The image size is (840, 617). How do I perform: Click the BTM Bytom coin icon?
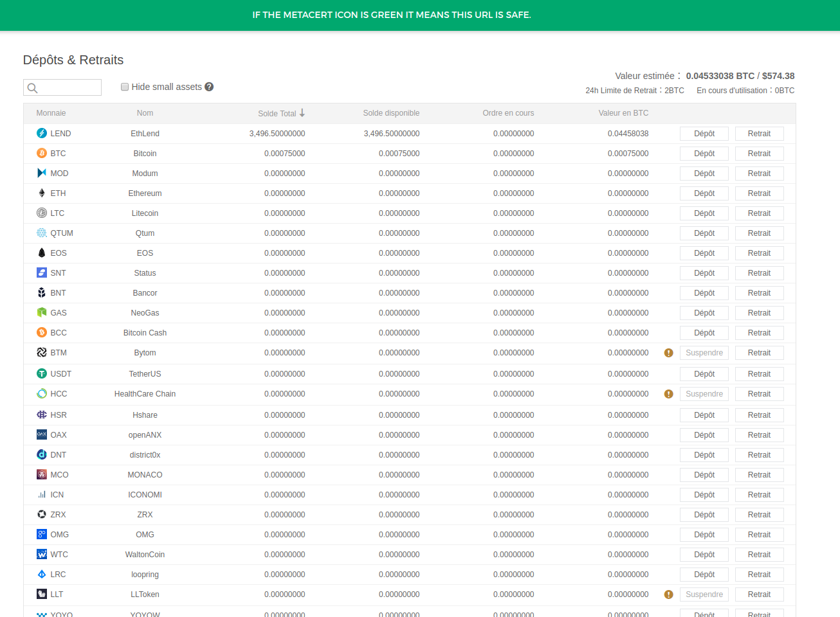click(x=42, y=352)
